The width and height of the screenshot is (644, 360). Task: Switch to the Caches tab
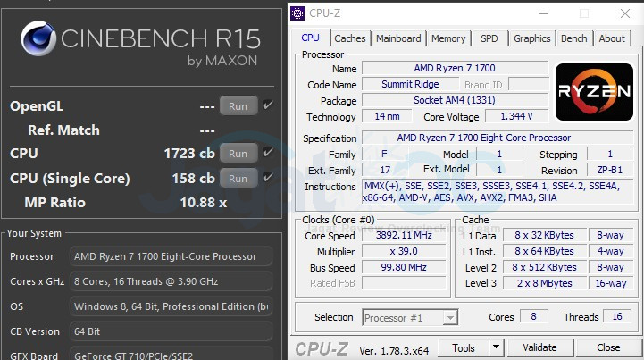(x=349, y=38)
